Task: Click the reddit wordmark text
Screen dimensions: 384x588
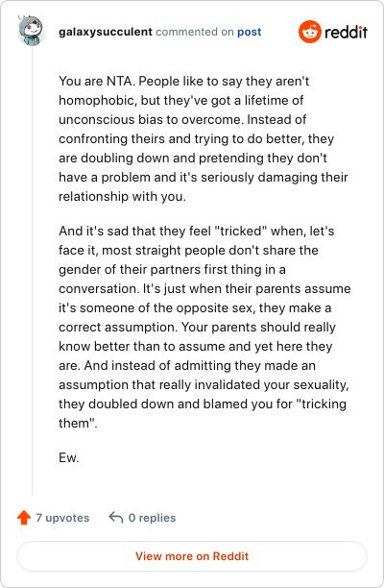Action: coord(347,33)
